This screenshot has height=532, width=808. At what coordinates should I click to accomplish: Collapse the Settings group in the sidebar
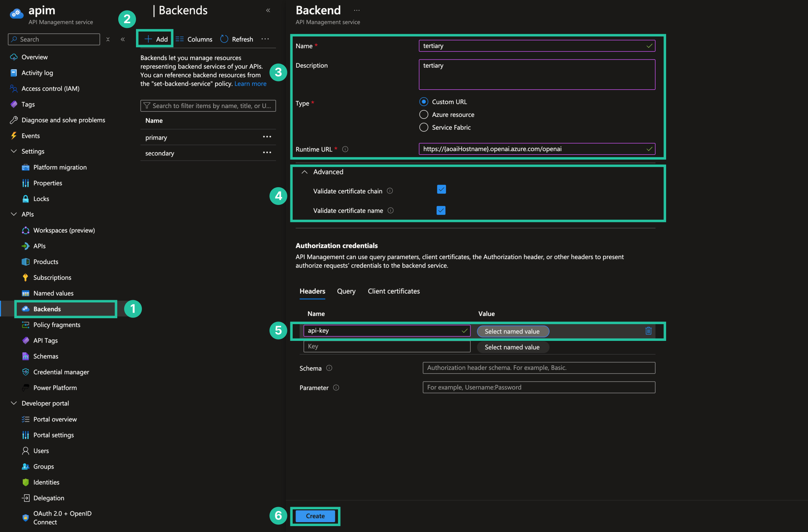coord(13,151)
